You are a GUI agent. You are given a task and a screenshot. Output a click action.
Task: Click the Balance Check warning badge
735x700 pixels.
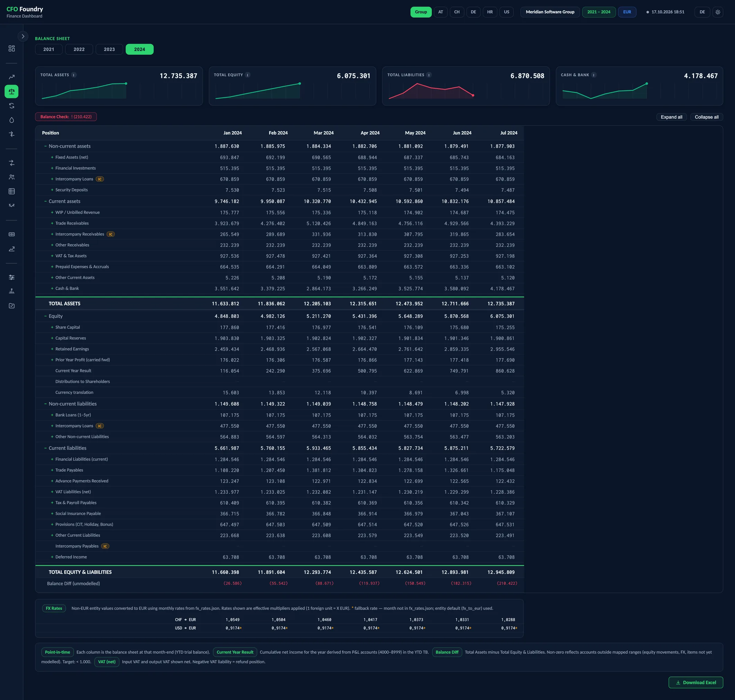(x=66, y=117)
